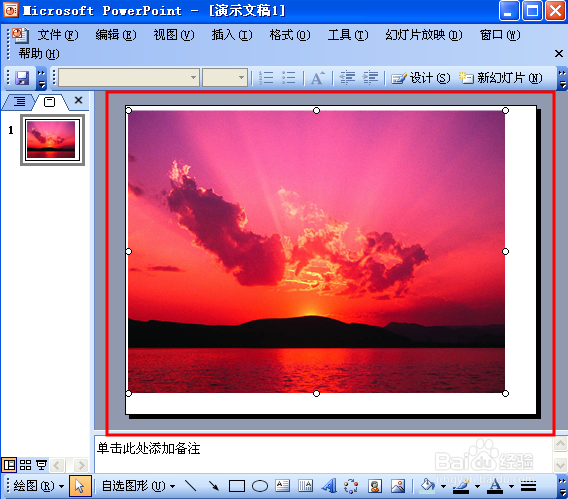Open the font size combo box
Screen dimensions: 568x499
225,77
